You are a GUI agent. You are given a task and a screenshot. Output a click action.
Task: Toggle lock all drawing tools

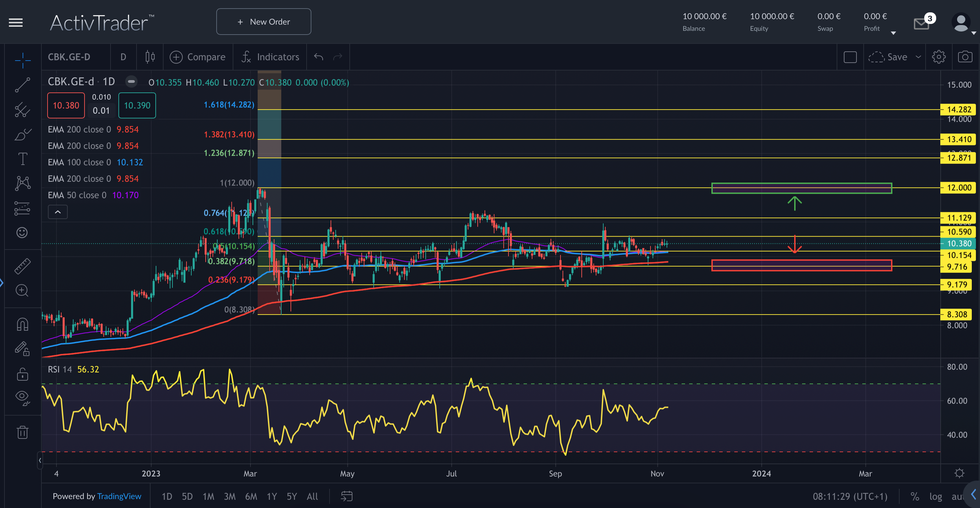pyautogui.click(x=23, y=374)
